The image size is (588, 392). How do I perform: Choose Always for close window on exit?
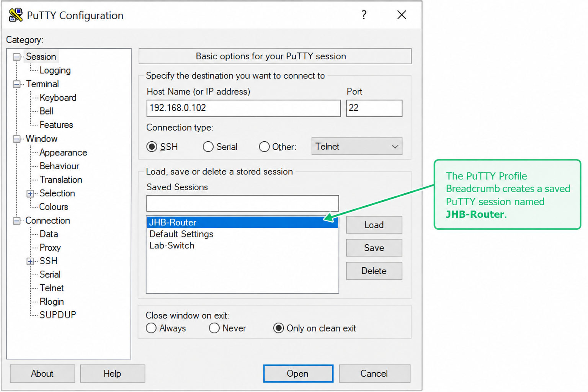coord(151,328)
